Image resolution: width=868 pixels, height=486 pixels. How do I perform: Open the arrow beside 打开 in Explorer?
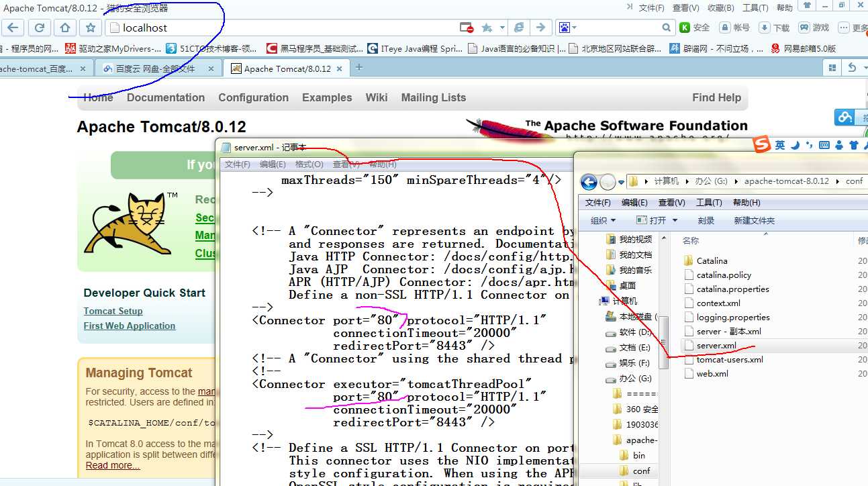(x=675, y=220)
